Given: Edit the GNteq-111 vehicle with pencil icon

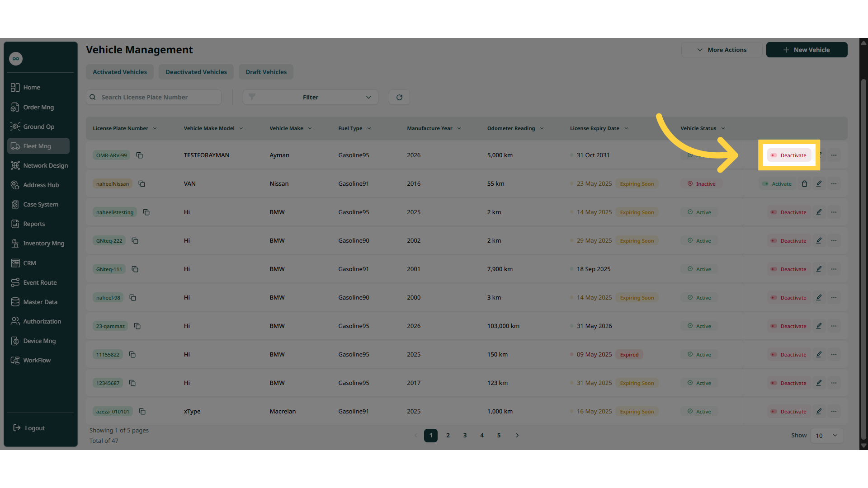Looking at the screenshot, I should pyautogui.click(x=819, y=269).
